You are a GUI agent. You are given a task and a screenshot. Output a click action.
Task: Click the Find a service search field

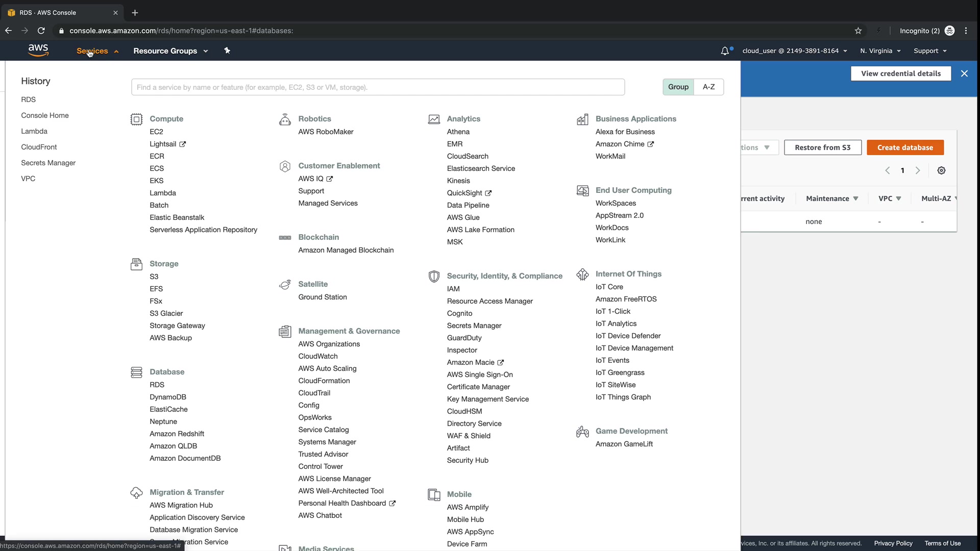tap(378, 87)
